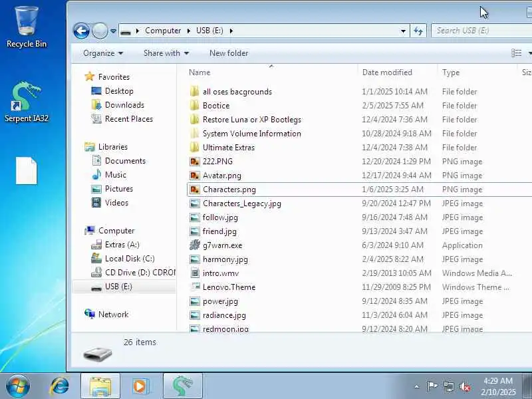
Task: Expand arrow after USB (E:) in breadcrumb
Action: pos(231,31)
